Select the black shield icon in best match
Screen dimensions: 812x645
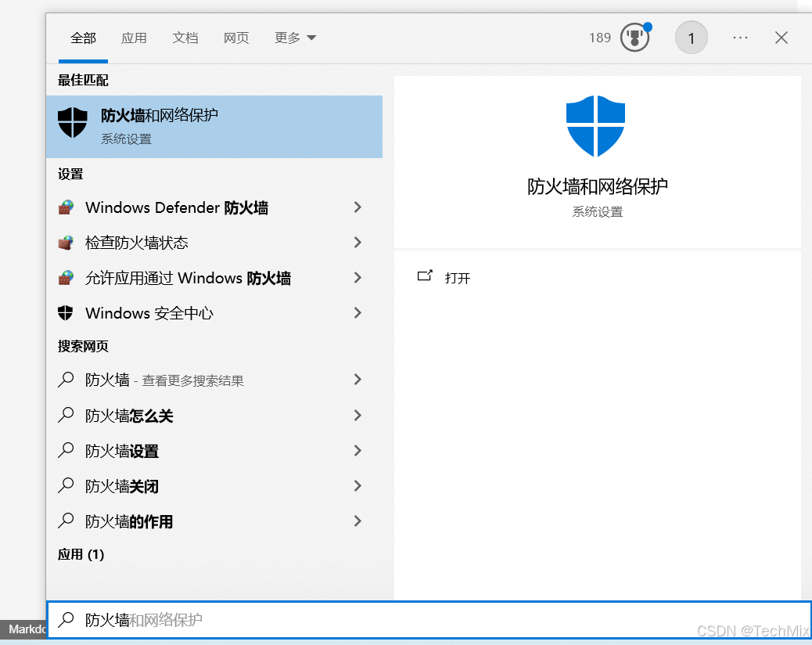(x=73, y=122)
